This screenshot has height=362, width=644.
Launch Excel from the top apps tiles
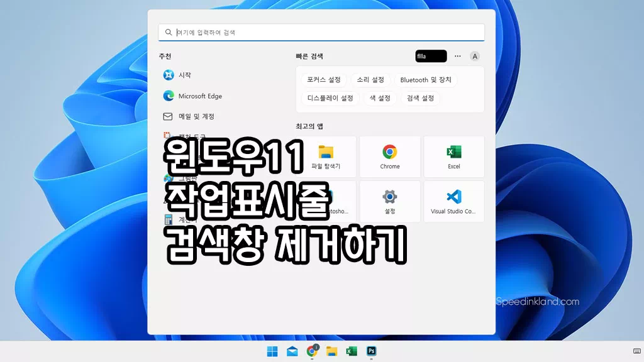point(453,156)
